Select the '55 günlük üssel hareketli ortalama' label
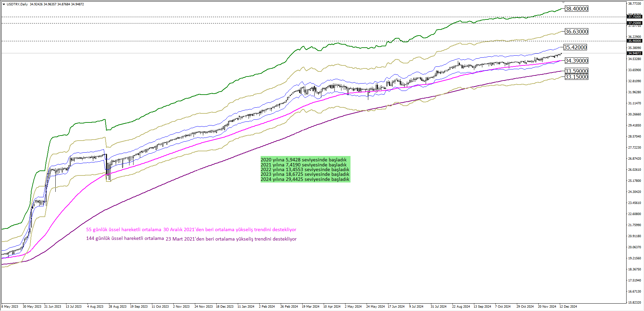 [x=124, y=230]
